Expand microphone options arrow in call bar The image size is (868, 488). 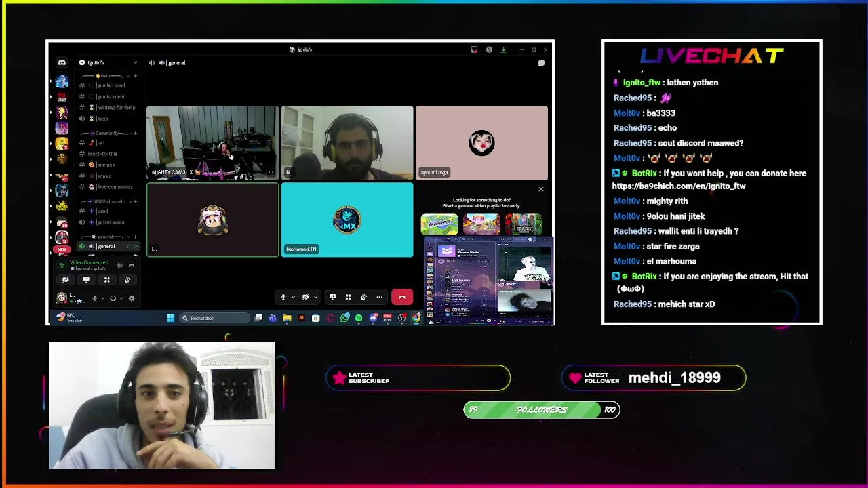294,297
